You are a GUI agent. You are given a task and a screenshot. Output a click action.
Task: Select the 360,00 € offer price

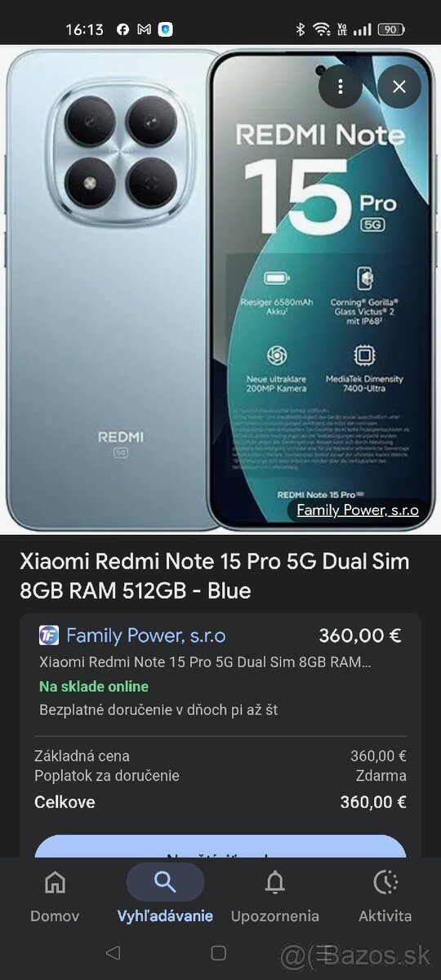(360, 635)
